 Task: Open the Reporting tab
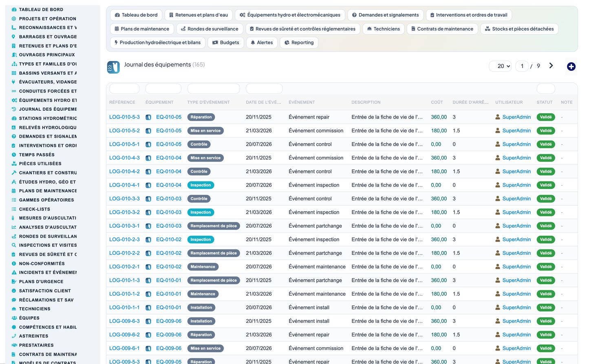tap(299, 43)
